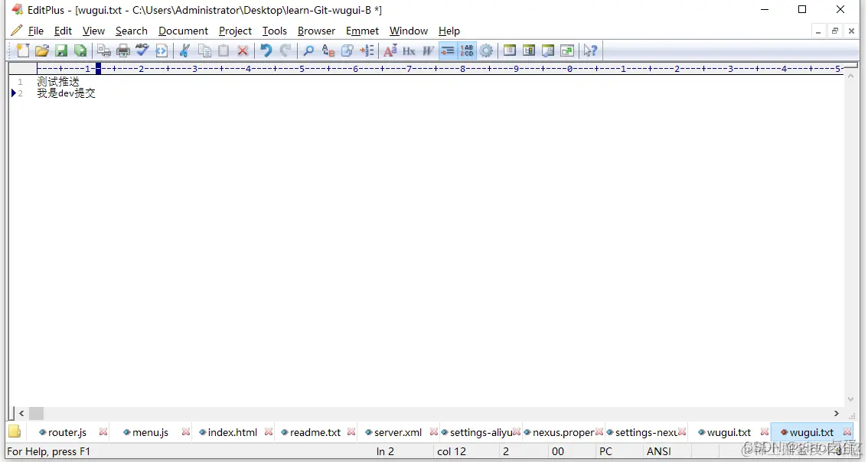Click the Hx hex viewer icon
868x462 pixels.
point(409,51)
